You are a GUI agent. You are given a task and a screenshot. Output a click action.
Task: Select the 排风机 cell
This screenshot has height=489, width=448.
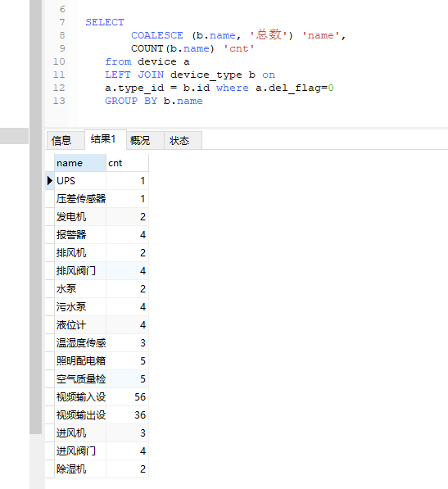80,253
